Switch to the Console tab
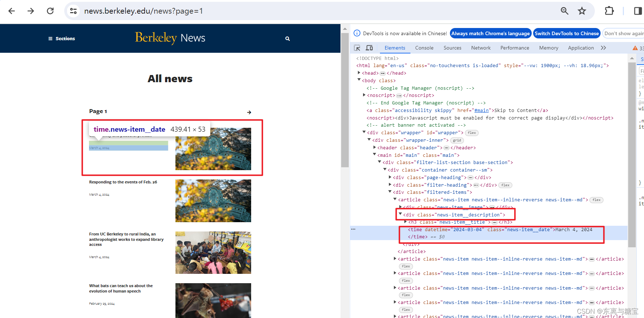The height and width of the screenshot is (318, 644). pyautogui.click(x=424, y=48)
